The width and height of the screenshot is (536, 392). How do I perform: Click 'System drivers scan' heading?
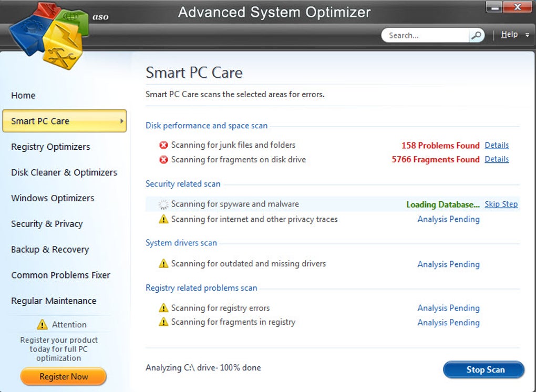pos(181,243)
